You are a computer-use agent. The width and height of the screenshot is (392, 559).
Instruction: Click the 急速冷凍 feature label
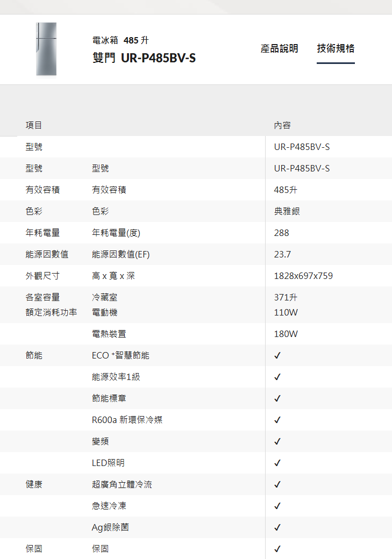pyautogui.click(x=109, y=506)
